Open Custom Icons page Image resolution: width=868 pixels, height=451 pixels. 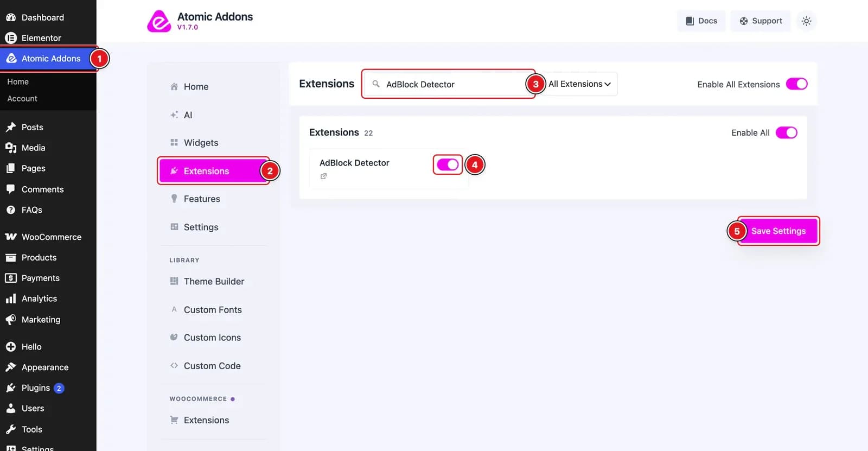point(213,338)
